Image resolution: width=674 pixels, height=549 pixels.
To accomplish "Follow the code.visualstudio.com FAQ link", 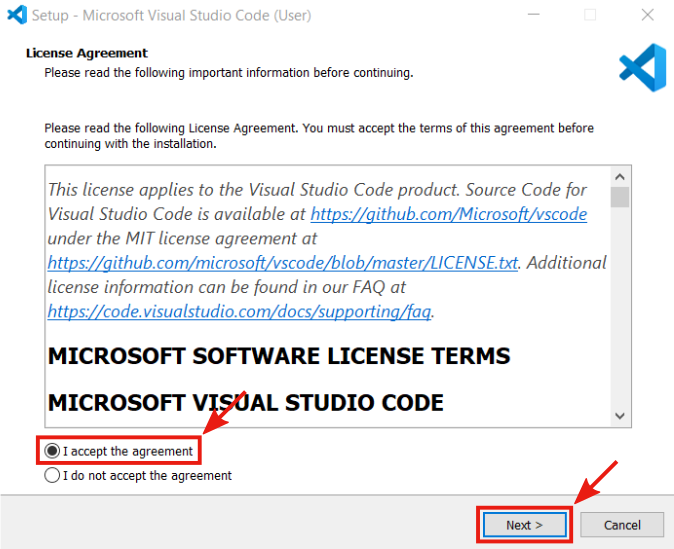I will click(x=239, y=311).
